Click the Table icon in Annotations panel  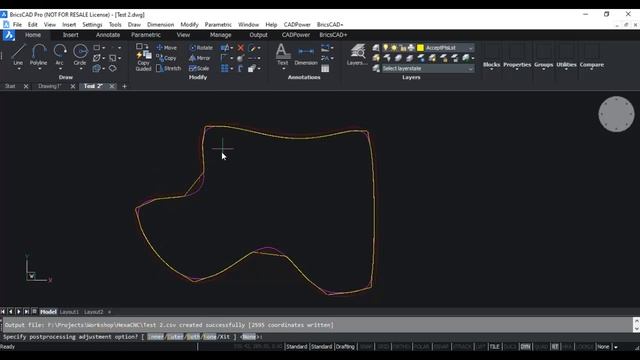point(325,68)
